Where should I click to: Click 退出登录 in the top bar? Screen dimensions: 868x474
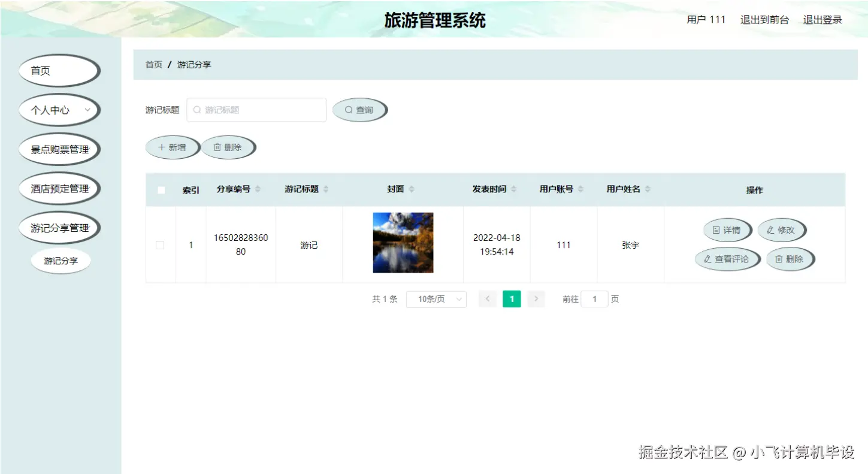822,19
